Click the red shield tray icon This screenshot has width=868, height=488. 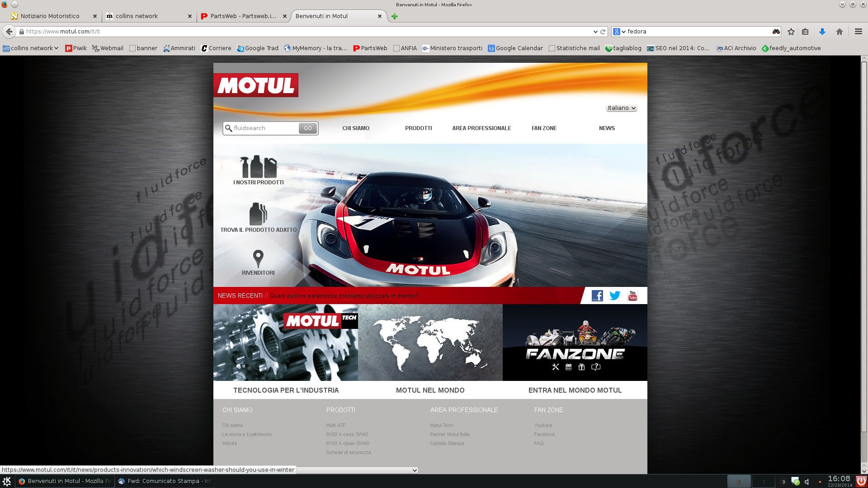coord(861,481)
